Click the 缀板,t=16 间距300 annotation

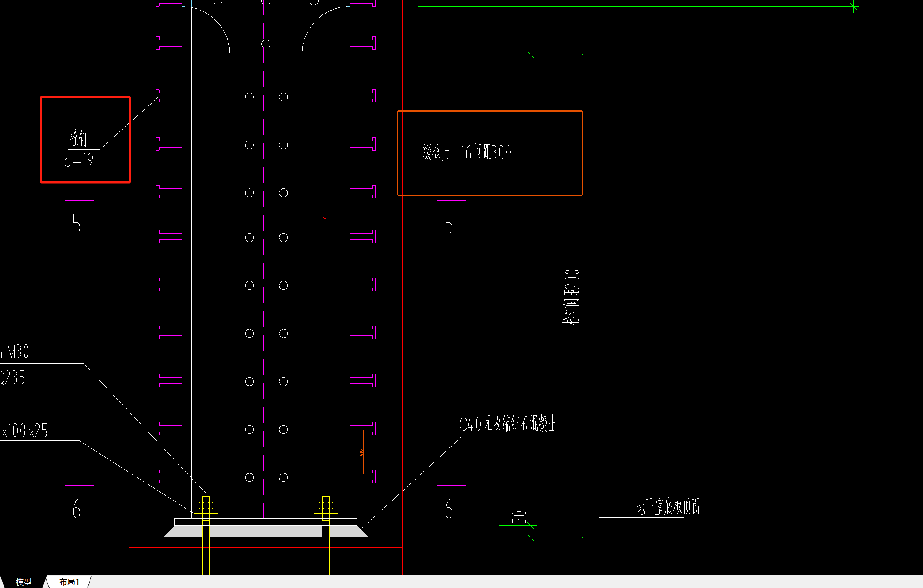coord(467,152)
